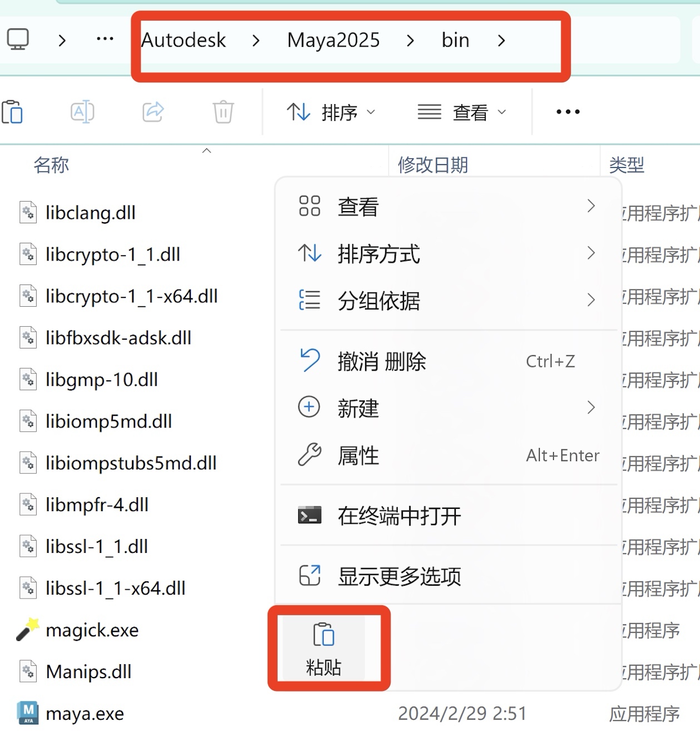Click the Manips.dll file icon
700x755 pixels.
[28, 671]
